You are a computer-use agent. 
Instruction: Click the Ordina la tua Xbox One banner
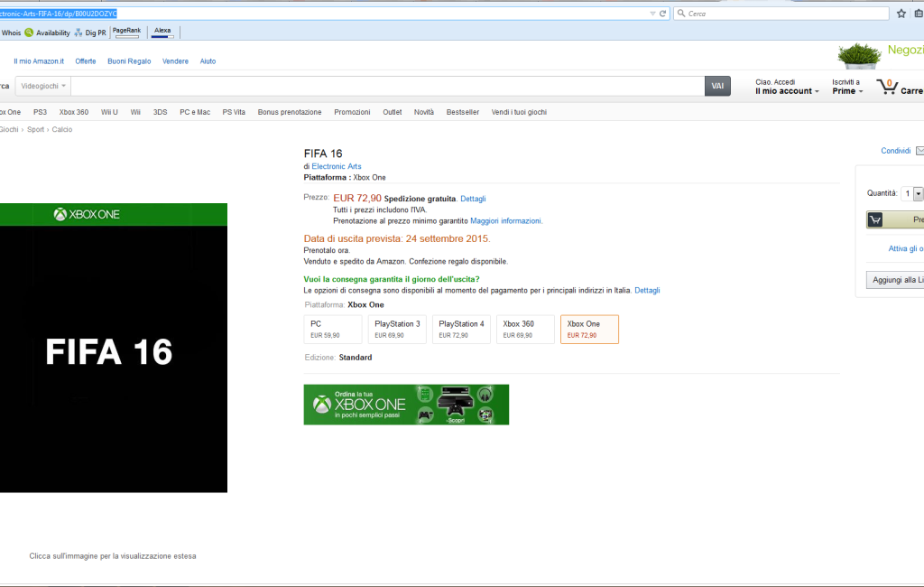pyautogui.click(x=407, y=405)
